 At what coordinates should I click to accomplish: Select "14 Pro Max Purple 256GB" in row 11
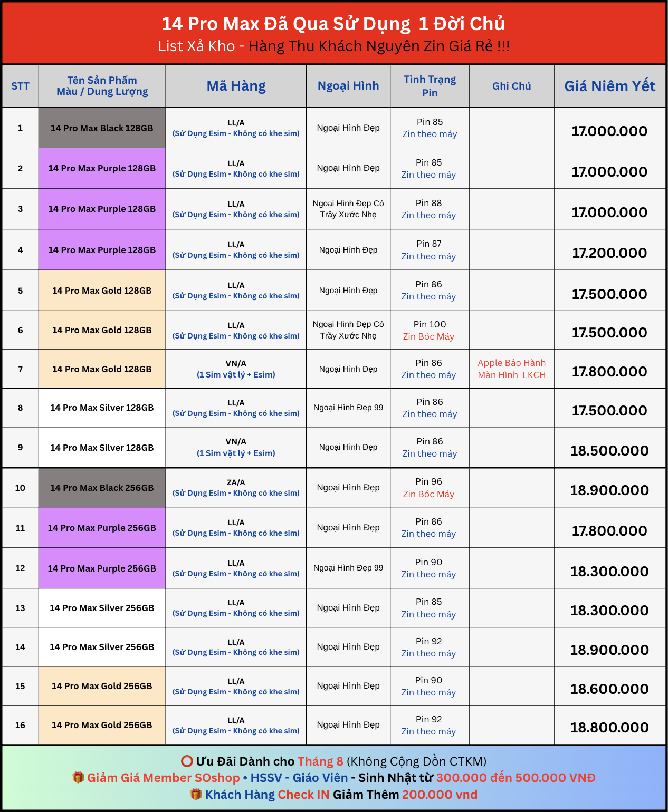pyautogui.click(x=102, y=528)
